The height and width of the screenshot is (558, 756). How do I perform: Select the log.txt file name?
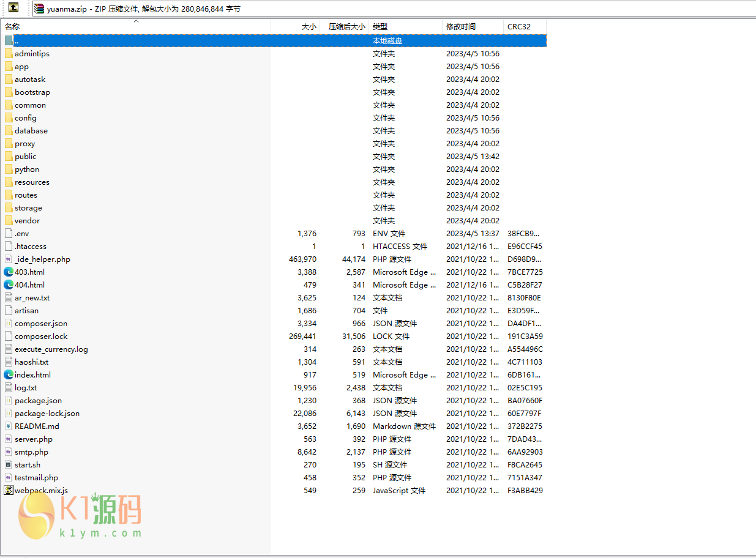pos(26,387)
